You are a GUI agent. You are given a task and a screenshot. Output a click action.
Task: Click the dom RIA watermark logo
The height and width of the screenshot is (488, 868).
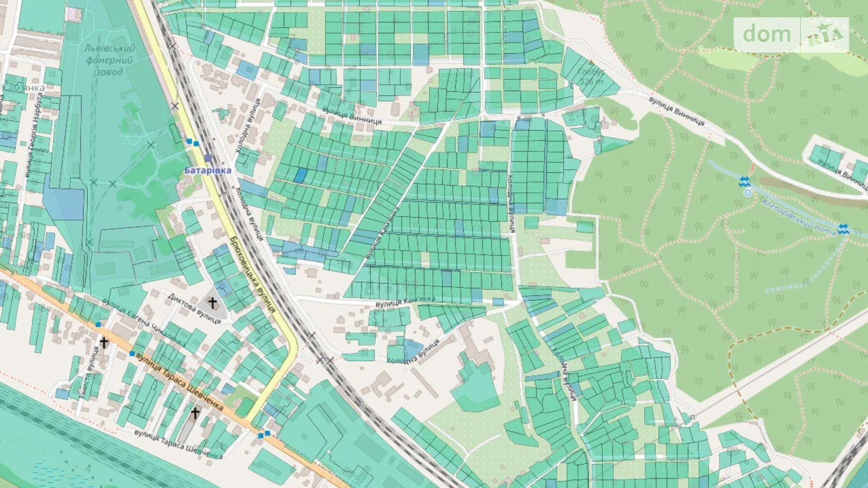[791, 35]
